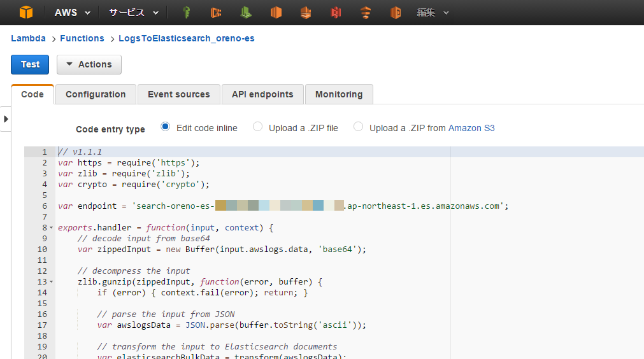Click the 'zlib.gunzip(zippedInput' line

200,282
